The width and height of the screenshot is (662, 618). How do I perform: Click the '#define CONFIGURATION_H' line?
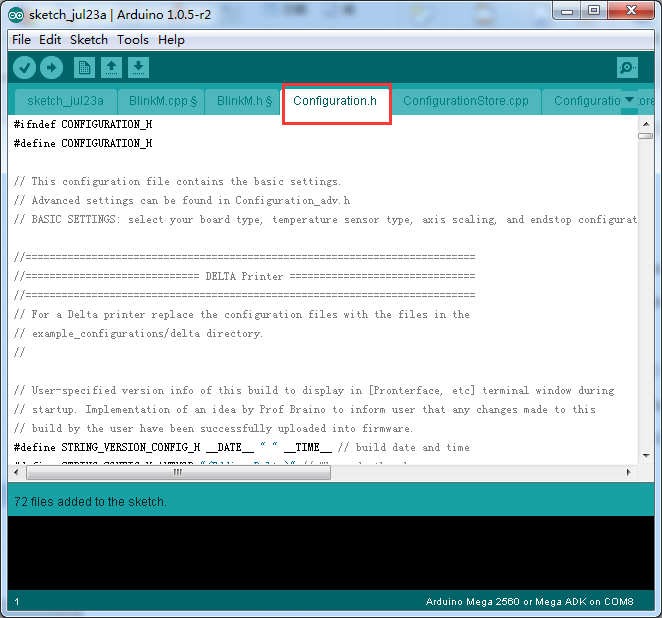click(x=83, y=144)
